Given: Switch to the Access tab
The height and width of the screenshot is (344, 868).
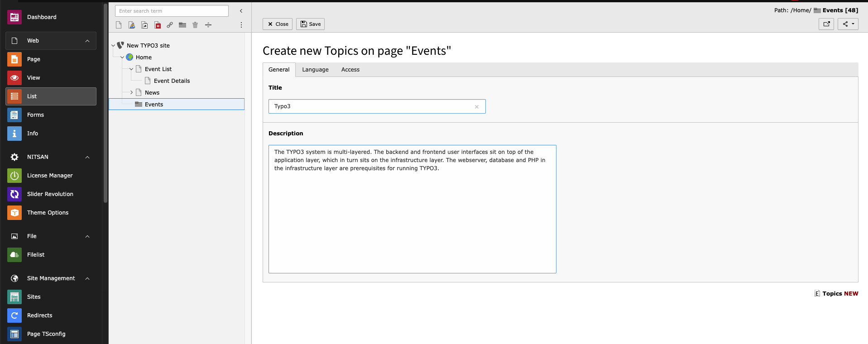Looking at the screenshot, I should point(350,70).
